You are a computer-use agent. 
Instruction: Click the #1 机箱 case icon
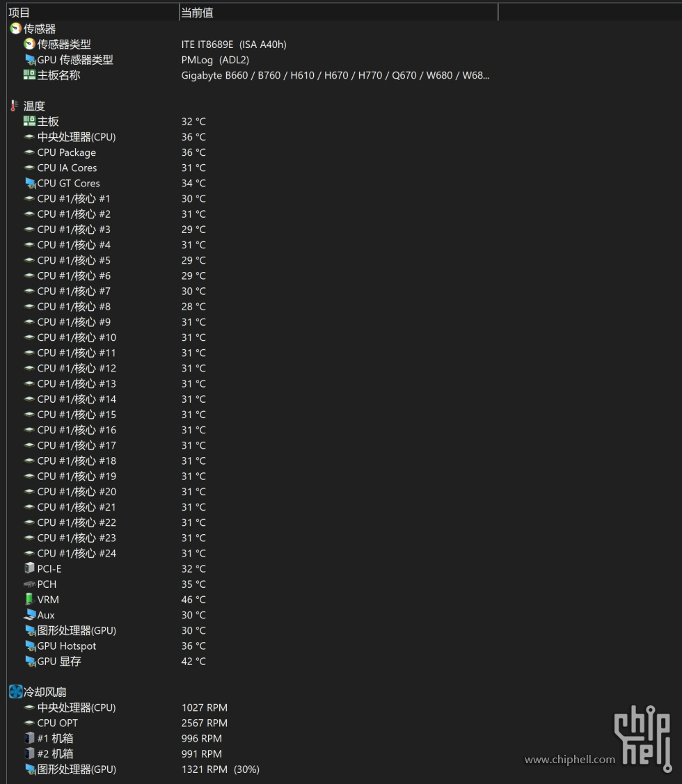tap(29, 738)
